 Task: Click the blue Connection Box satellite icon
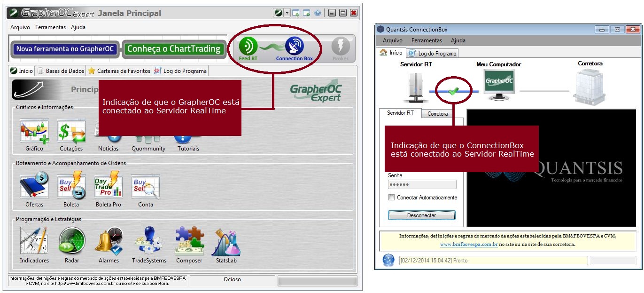pyautogui.click(x=295, y=46)
